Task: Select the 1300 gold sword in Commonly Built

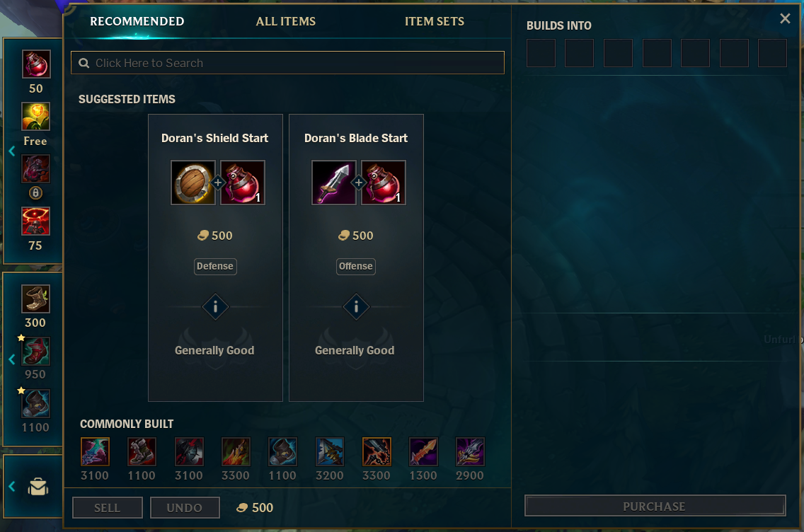Action: tap(423, 451)
